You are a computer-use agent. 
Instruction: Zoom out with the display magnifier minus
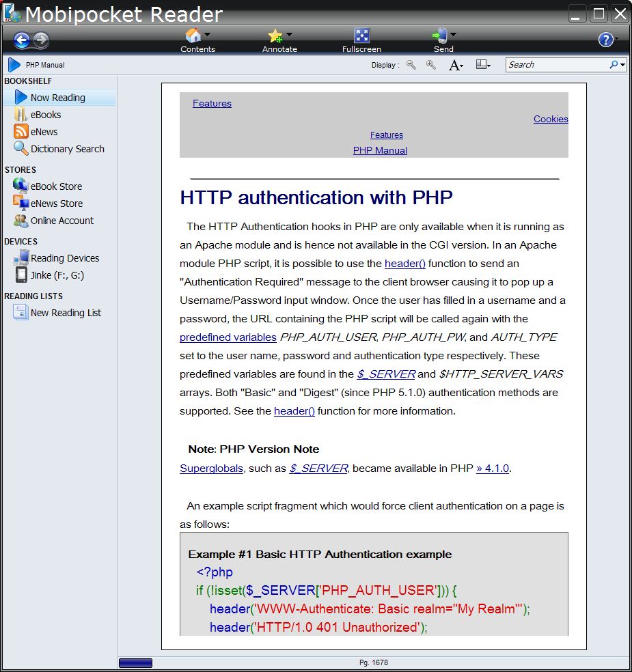pyautogui.click(x=411, y=65)
